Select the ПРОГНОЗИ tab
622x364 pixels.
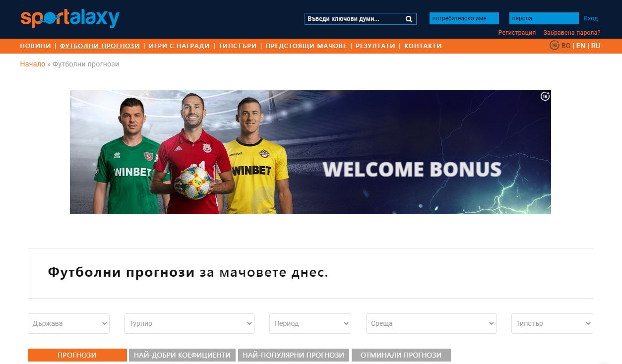point(77,355)
